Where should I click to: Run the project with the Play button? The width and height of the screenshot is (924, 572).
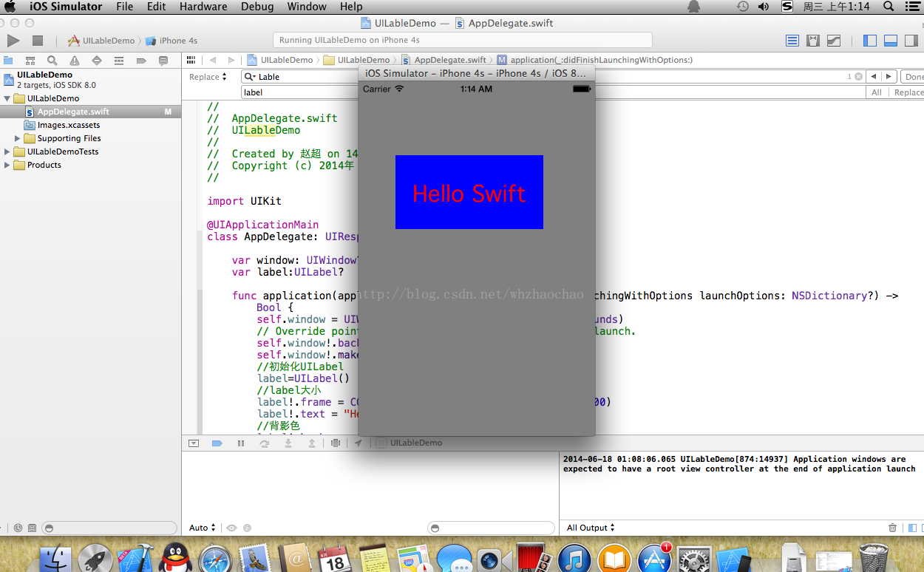pyautogui.click(x=13, y=41)
